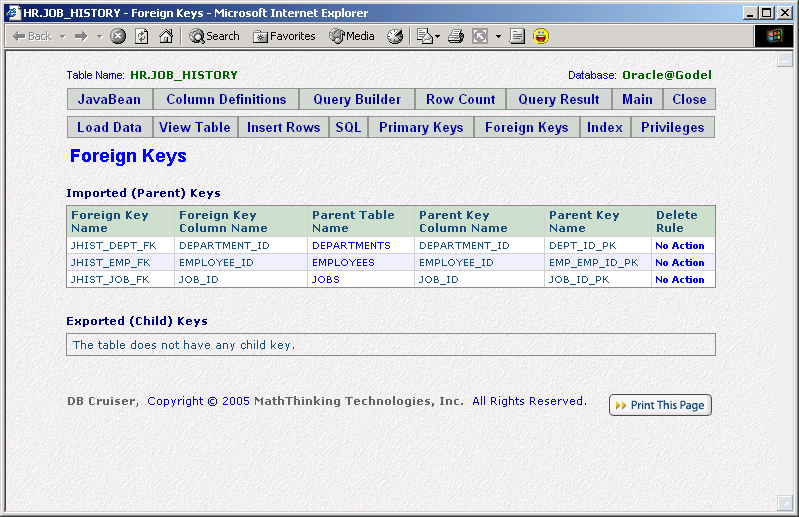Open the View Table tab
Image resolution: width=799 pixels, height=517 pixels.
(195, 127)
